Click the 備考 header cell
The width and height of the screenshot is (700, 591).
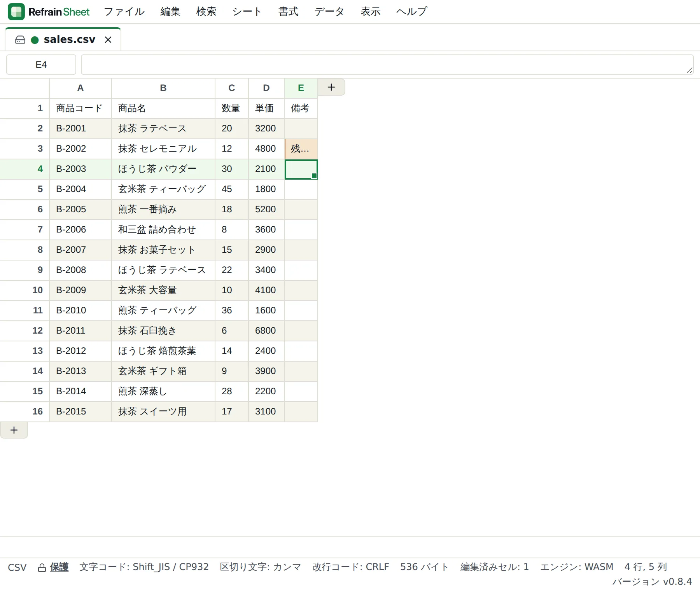click(301, 108)
